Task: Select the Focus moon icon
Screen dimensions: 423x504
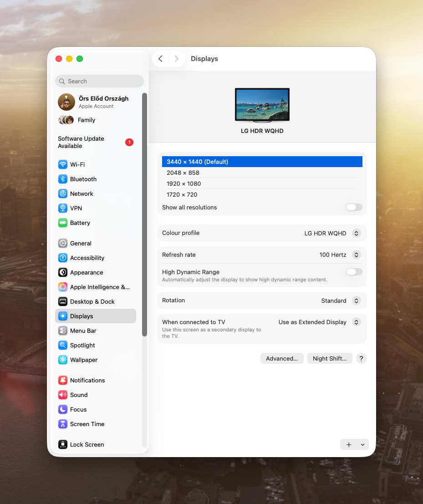Action: (63, 409)
